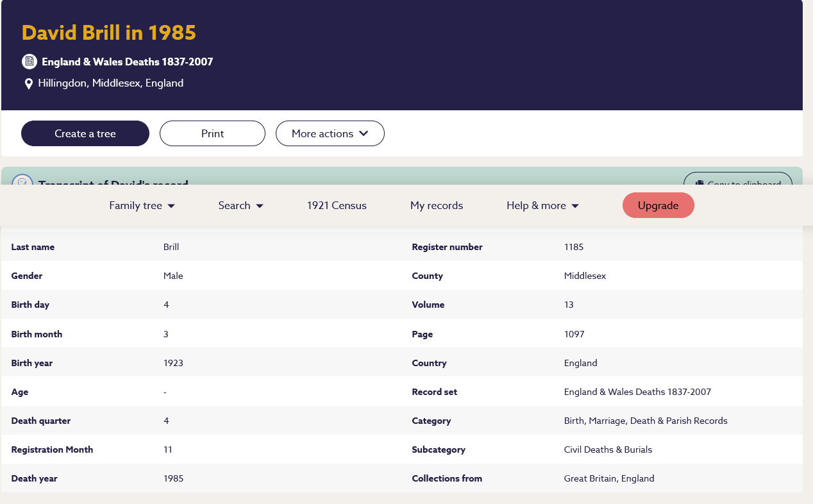Click the Family tree caret arrow
This screenshot has height=504, width=813.
point(171,206)
